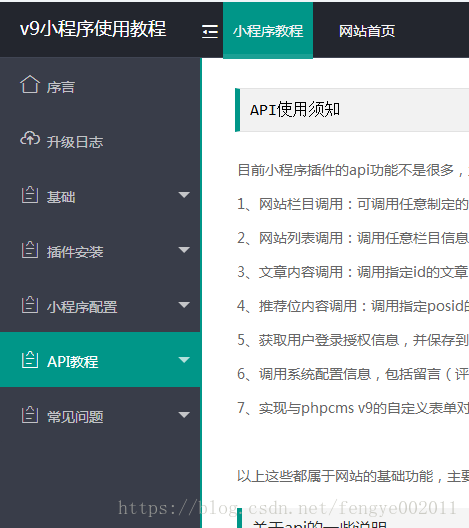Viewport: 469px width, 528px height.
Task: Click the clipboard icon beside 基础
Action: click(x=30, y=195)
